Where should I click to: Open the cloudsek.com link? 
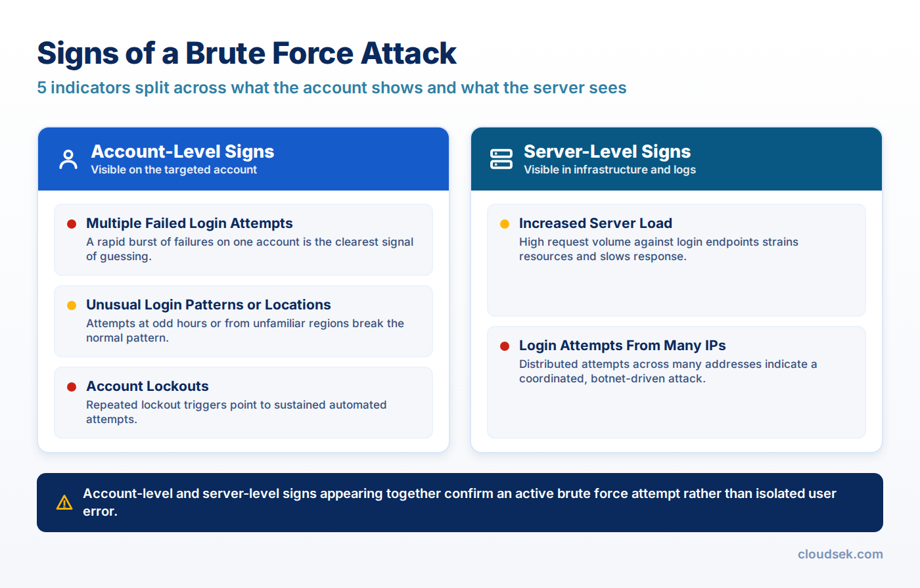[840, 554]
